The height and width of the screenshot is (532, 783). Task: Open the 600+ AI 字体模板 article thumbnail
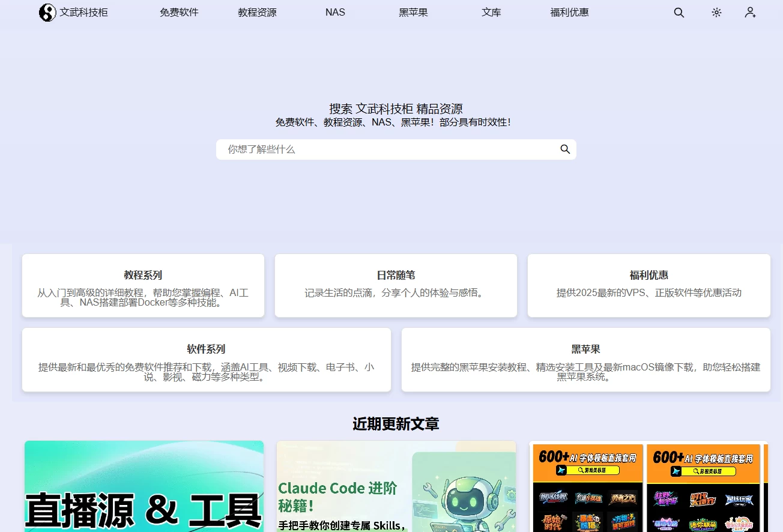click(x=648, y=486)
